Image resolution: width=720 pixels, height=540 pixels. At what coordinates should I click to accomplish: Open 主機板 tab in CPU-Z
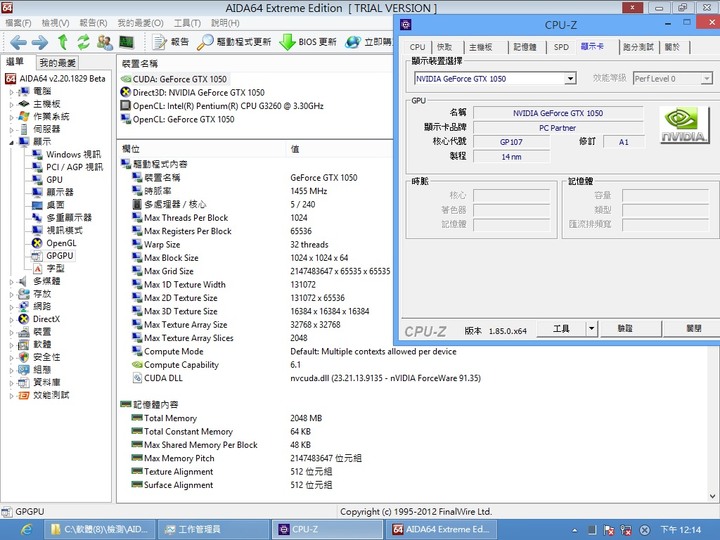(480, 47)
